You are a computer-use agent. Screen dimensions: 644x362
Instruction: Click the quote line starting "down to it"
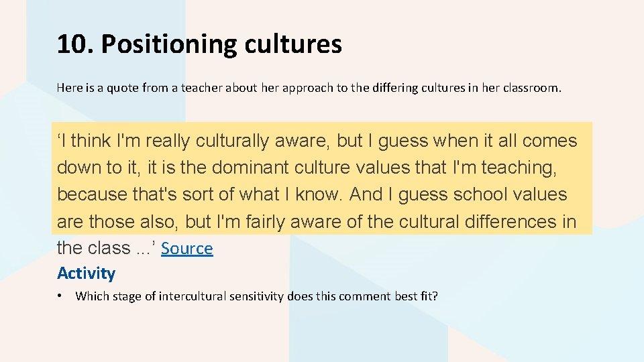tap(307, 168)
